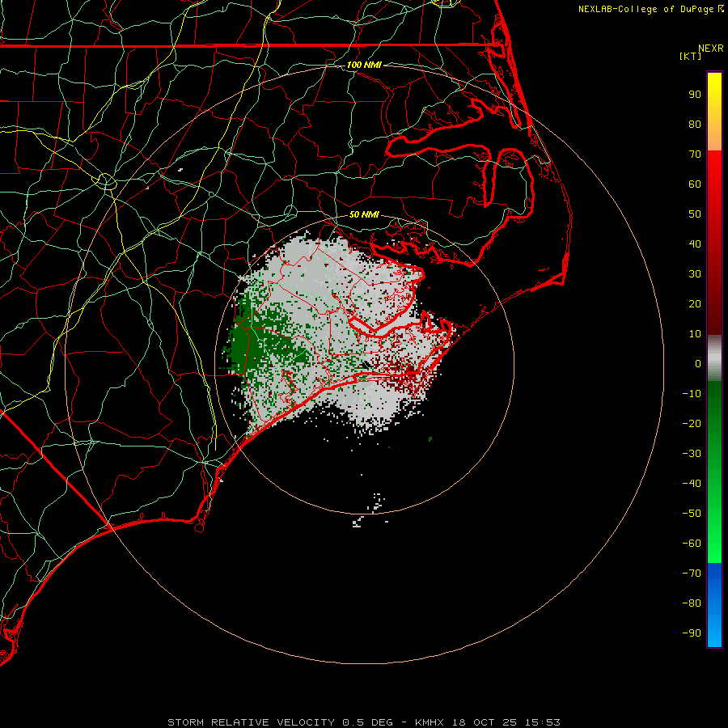Click the 50 value on velocity scale
The width and height of the screenshot is (728, 728).
(695, 214)
